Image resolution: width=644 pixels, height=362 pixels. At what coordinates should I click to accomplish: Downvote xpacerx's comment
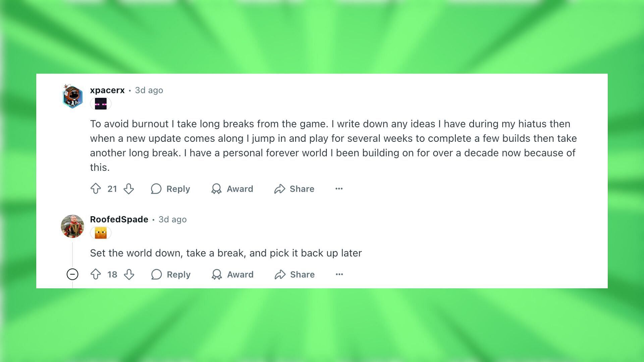point(129,189)
